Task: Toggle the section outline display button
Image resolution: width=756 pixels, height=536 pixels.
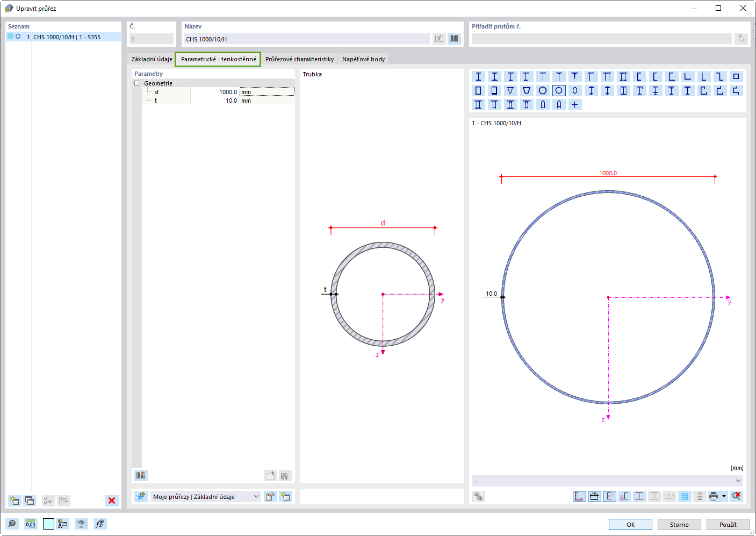Action: [579, 496]
